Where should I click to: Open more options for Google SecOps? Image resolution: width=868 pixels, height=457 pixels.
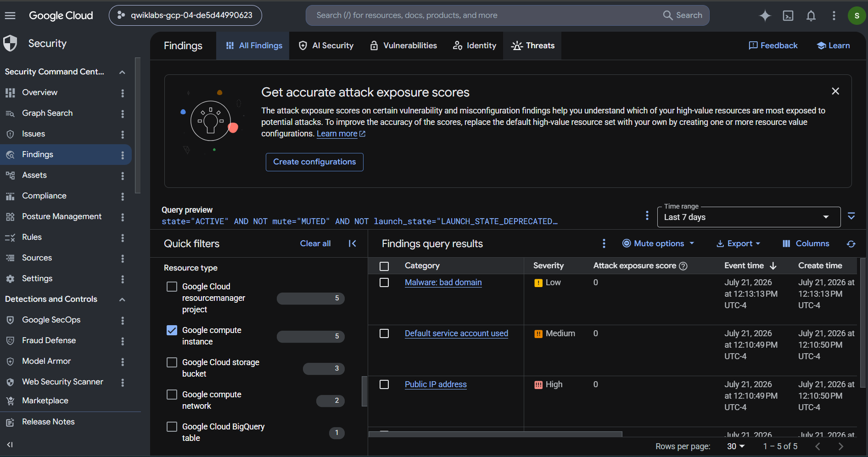(x=123, y=320)
